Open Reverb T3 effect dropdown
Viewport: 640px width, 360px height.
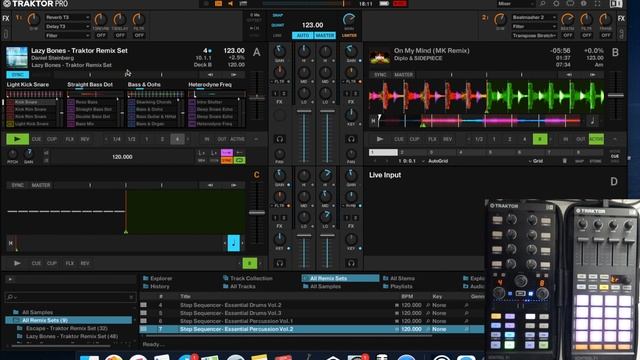[67, 17]
